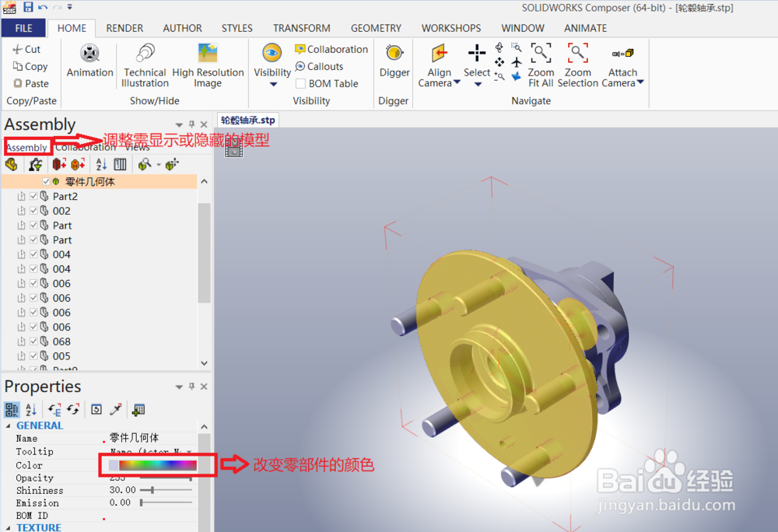Uncheck the 002 visibility checkbox
Screen dimensions: 778x532
(33, 211)
